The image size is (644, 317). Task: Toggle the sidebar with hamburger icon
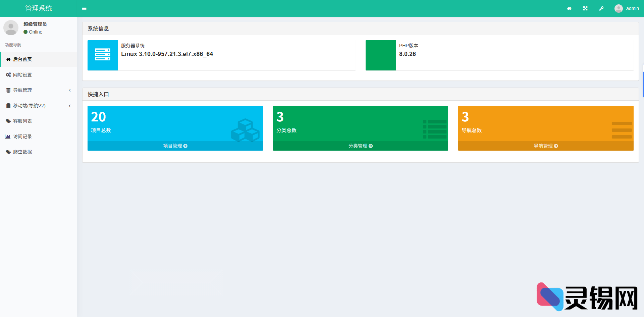(84, 8)
